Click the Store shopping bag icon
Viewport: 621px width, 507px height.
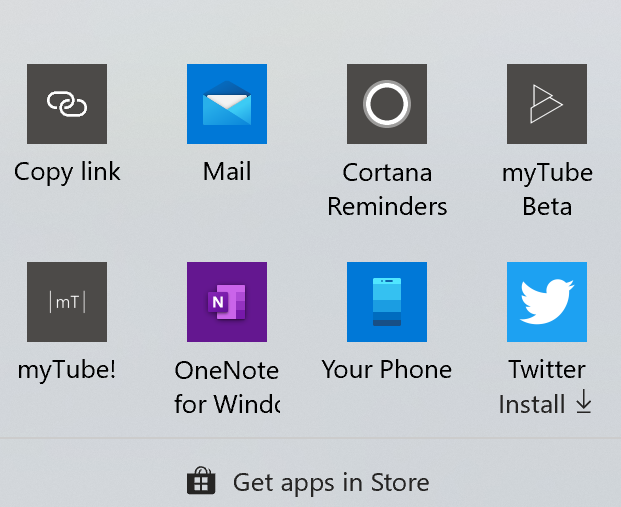click(x=201, y=480)
